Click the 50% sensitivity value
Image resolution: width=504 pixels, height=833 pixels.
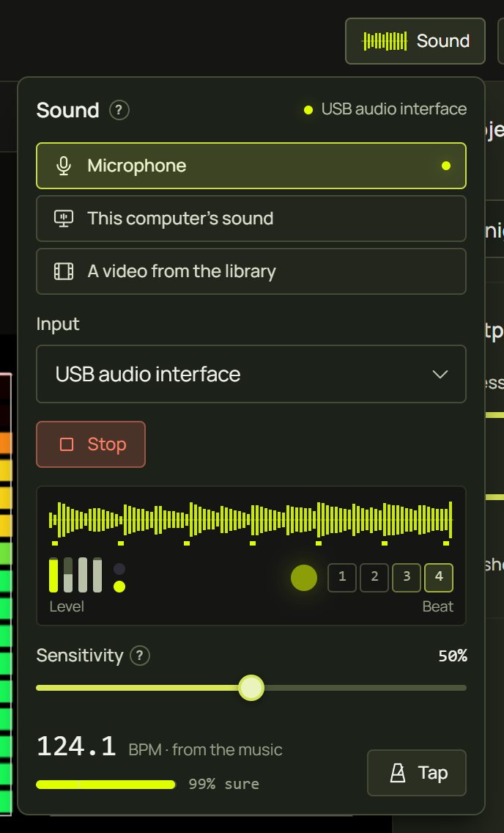point(453,656)
